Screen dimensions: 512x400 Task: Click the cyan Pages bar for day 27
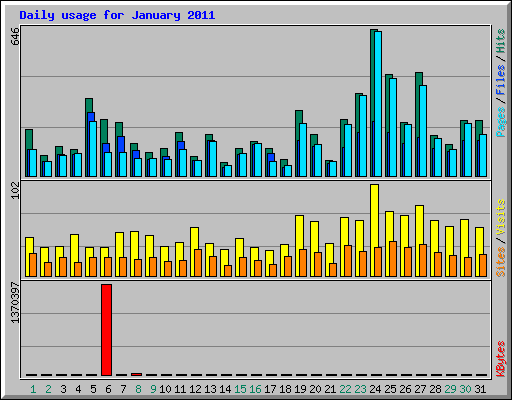(423, 131)
